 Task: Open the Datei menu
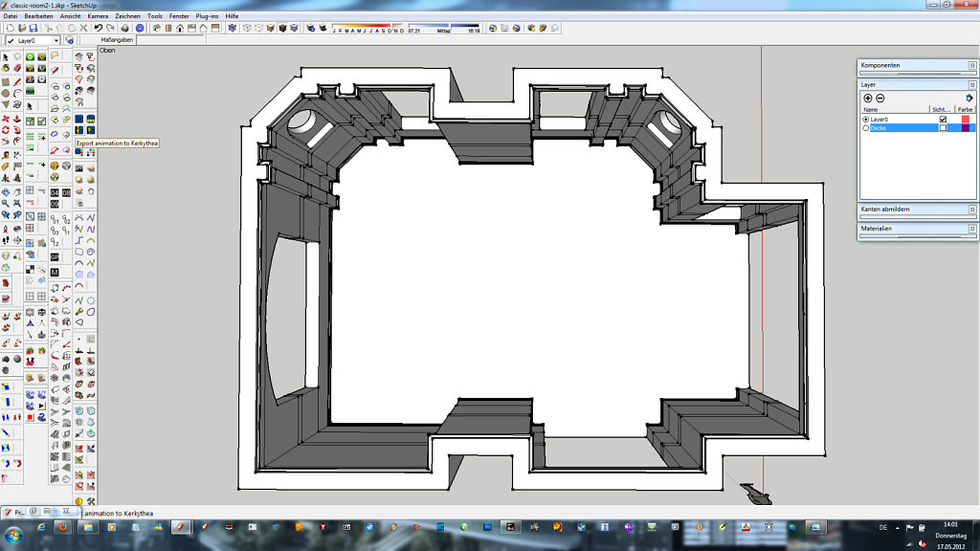[11, 16]
